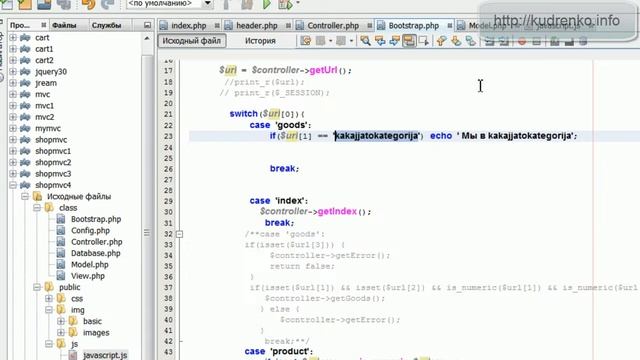Click the Clean and Build icon

[x=247, y=4]
